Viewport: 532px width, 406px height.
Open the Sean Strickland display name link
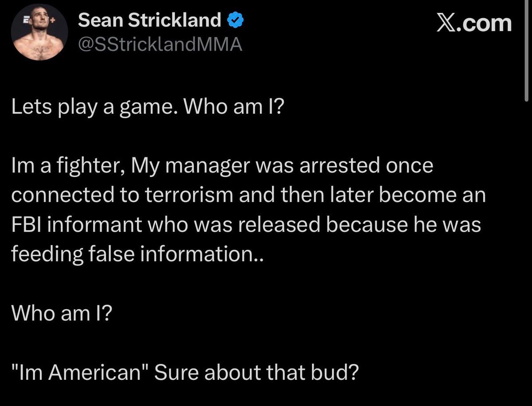tap(150, 20)
